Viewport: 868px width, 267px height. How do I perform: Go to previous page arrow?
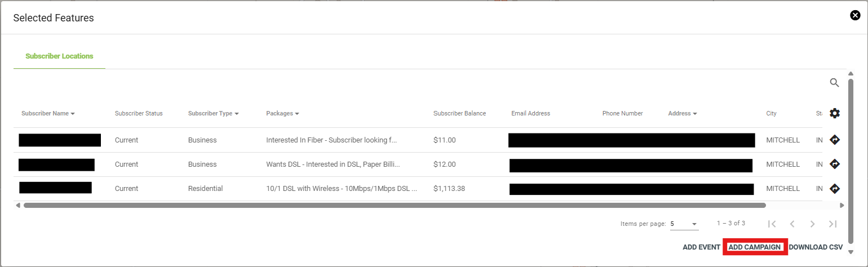tap(792, 224)
